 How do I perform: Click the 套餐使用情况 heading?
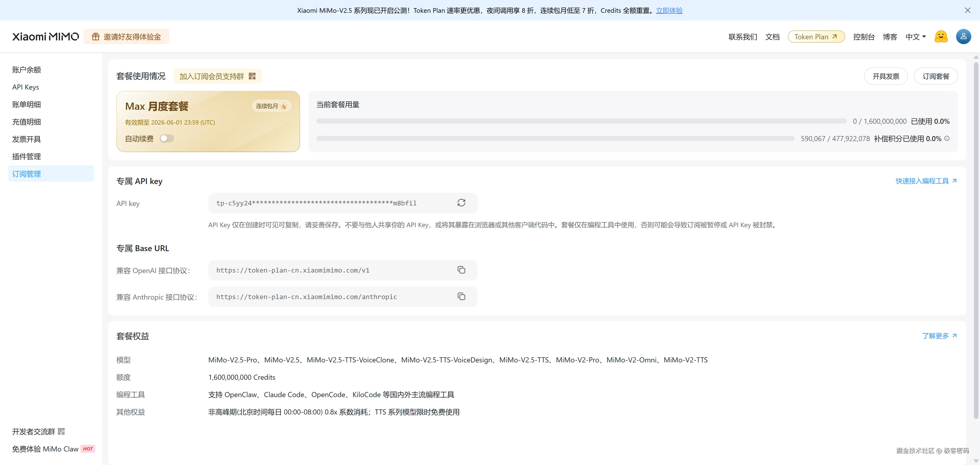tap(141, 76)
